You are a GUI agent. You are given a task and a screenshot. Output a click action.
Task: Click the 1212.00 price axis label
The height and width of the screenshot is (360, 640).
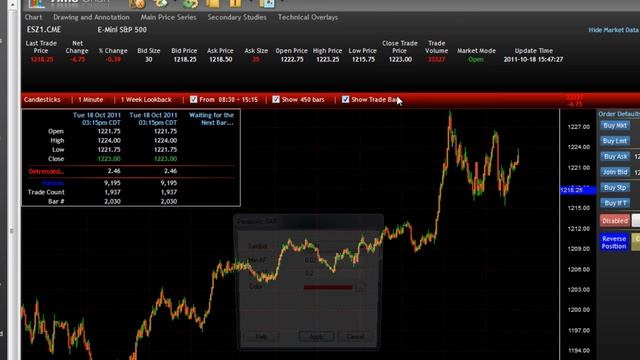point(579,229)
